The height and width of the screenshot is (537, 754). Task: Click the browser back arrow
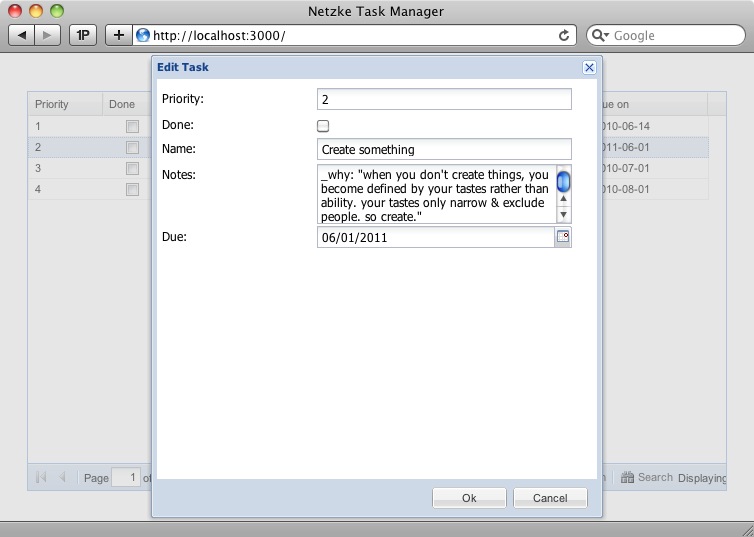(x=22, y=35)
